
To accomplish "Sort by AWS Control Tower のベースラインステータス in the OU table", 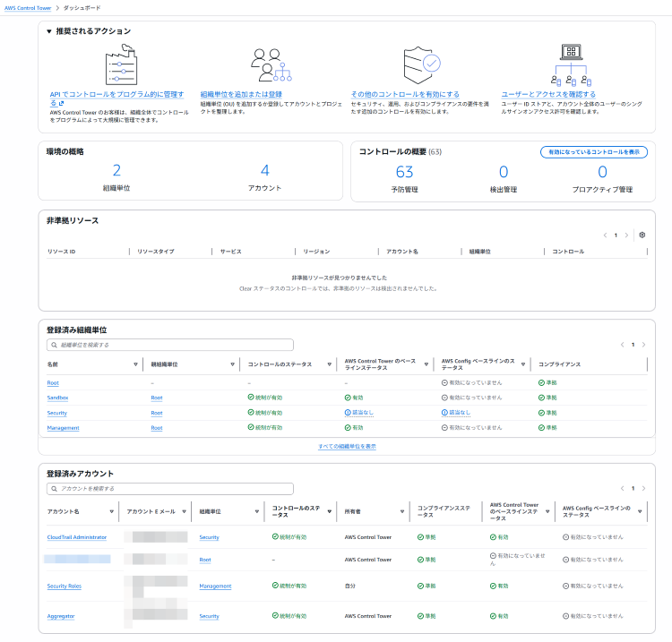I will [426, 364].
